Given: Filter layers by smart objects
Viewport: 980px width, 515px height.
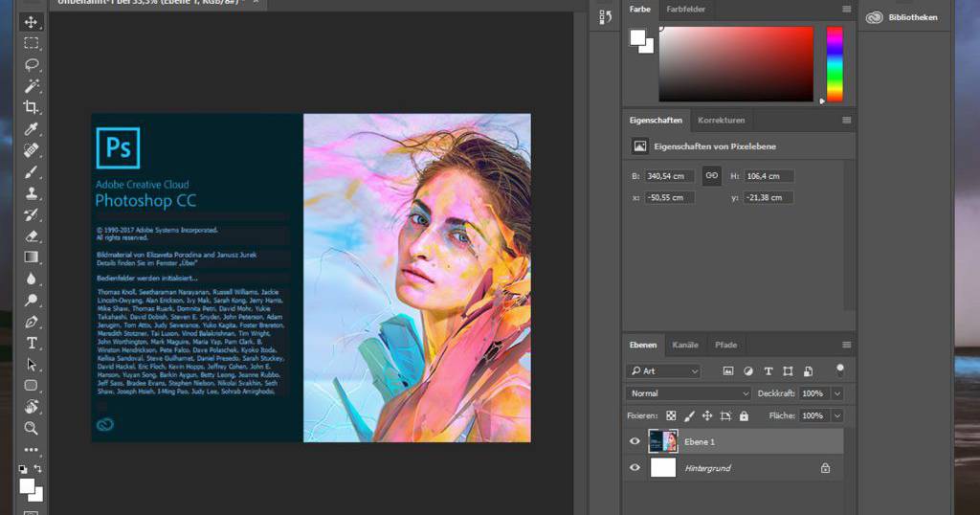Looking at the screenshot, I should pos(808,370).
